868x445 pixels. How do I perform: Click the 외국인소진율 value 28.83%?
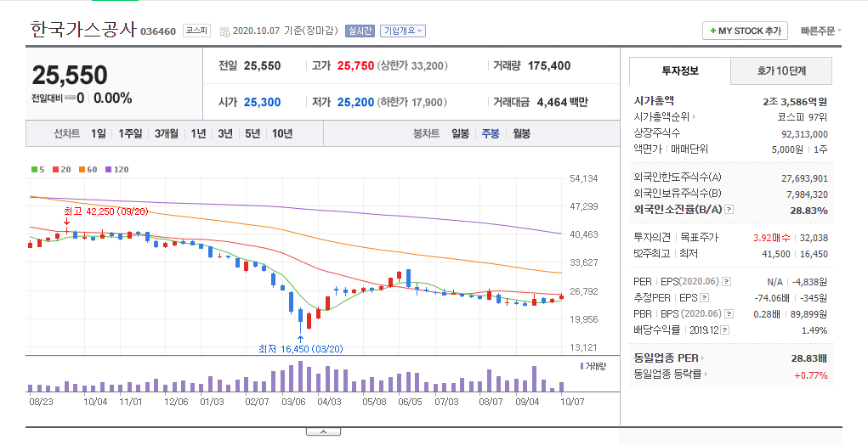808,210
